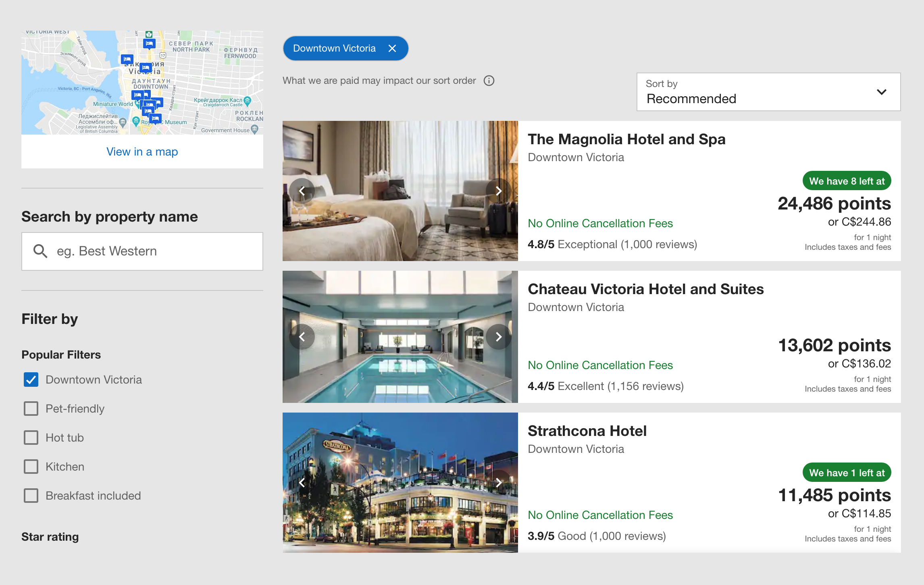
Task: Click the property name search field
Action: (x=142, y=251)
